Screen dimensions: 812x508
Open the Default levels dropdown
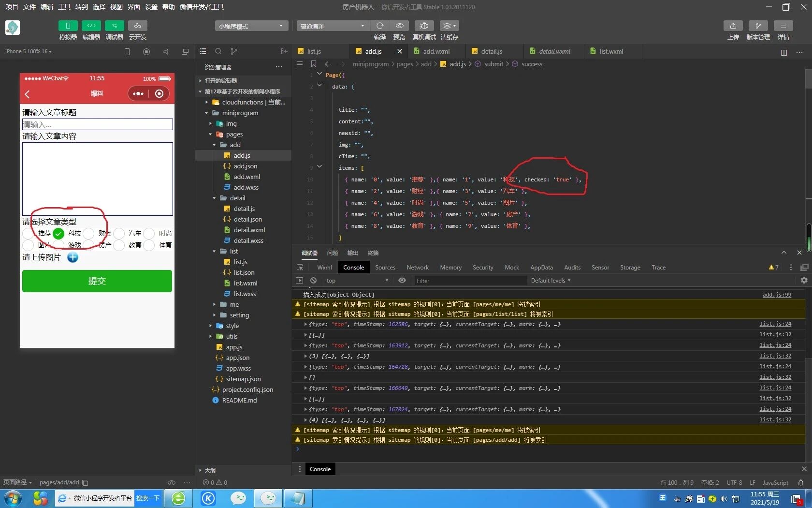[551, 281]
